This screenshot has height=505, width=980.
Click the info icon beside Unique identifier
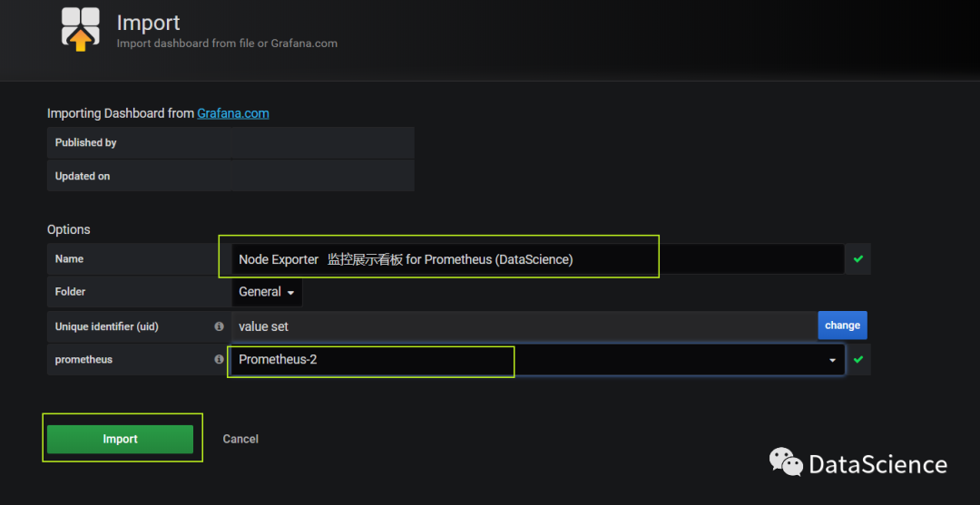click(219, 326)
